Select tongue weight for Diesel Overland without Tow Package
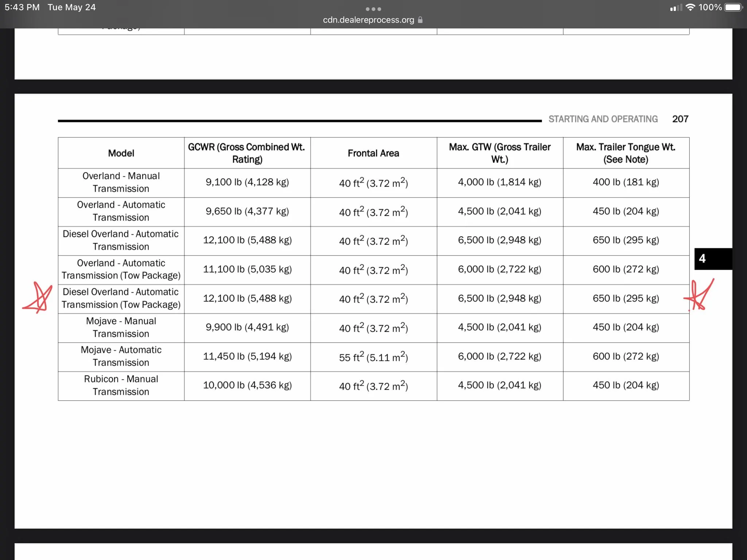This screenshot has height=560, width=747. click(626, 240)
